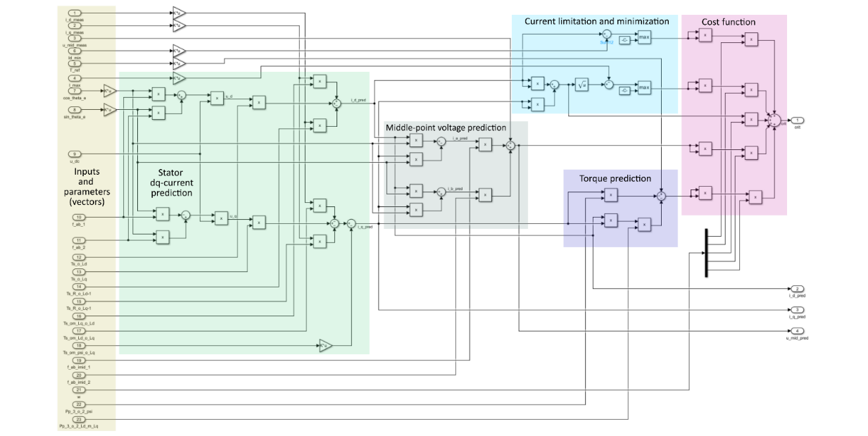Select the Middle-point voltage prediction label
868x436 pixels.
point(446,127)
